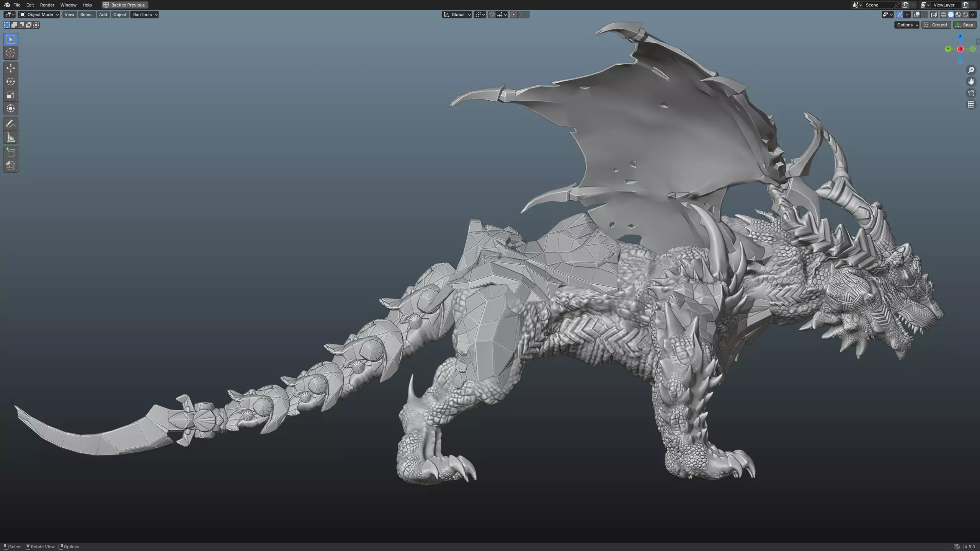Click the Snap button
Screen dimensions: 980x551
pos(965,25)
